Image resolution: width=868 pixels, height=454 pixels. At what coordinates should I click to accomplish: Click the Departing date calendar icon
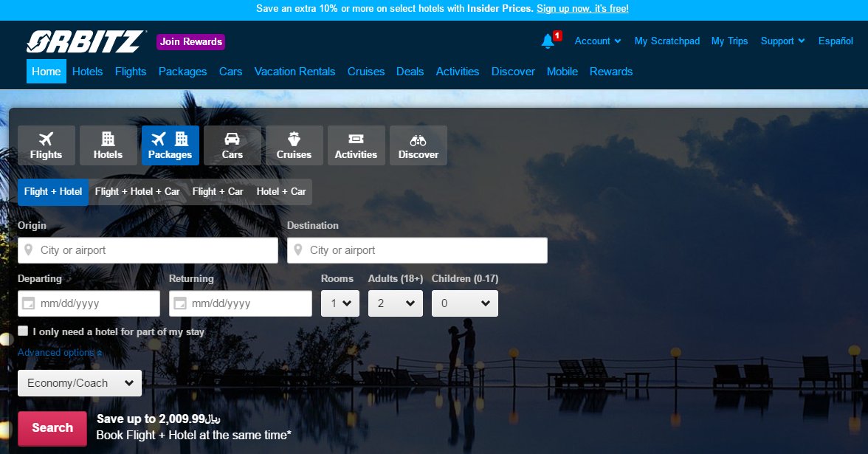coord(29,303)
